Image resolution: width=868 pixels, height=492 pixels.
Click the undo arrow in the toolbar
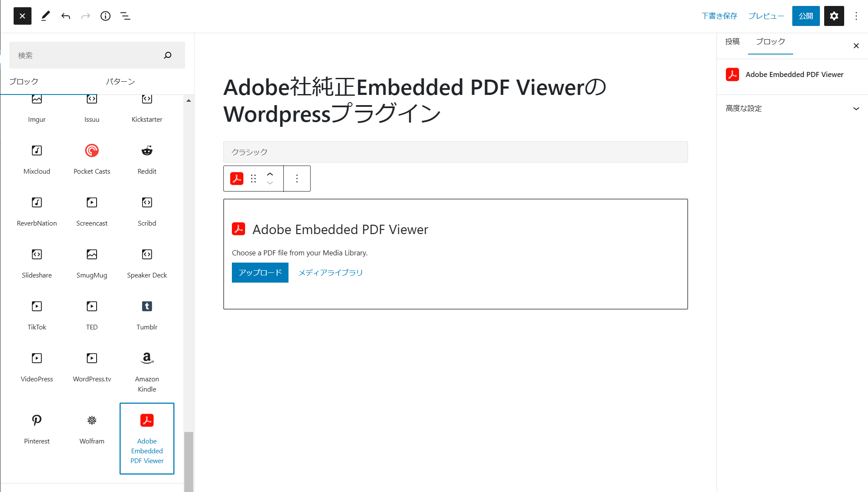66,16
